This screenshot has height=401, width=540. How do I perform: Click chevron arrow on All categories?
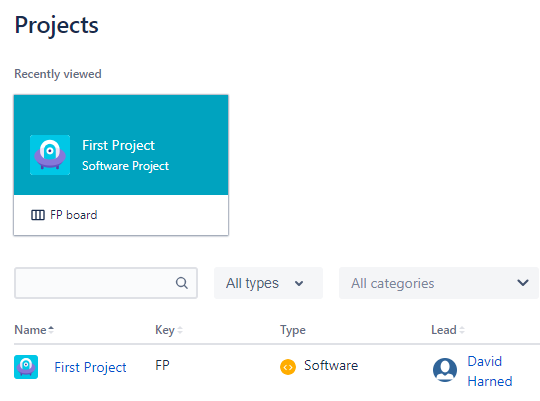[523, 283]
